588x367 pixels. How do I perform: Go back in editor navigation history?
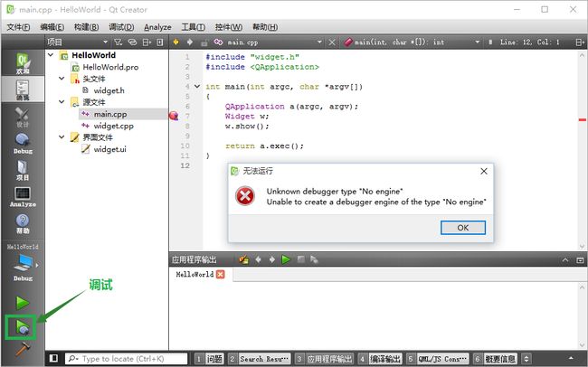[175, 42]
